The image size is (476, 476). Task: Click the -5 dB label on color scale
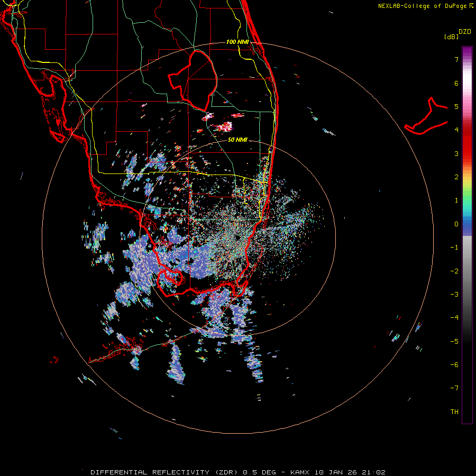coord(454,342)
